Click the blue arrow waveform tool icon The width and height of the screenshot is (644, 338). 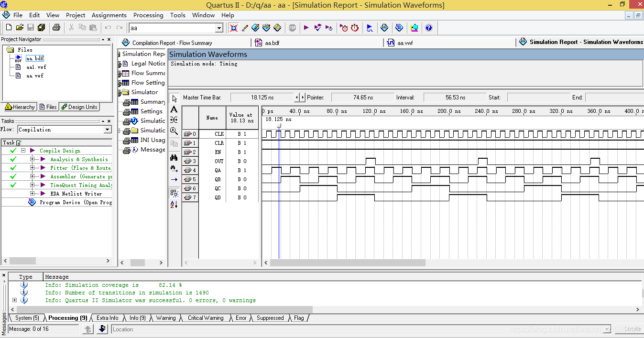(174, 180)
